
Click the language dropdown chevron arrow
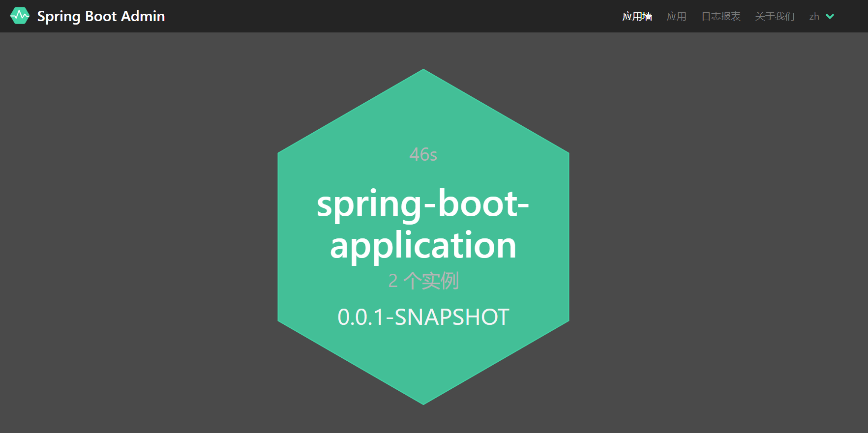[830, 16]
